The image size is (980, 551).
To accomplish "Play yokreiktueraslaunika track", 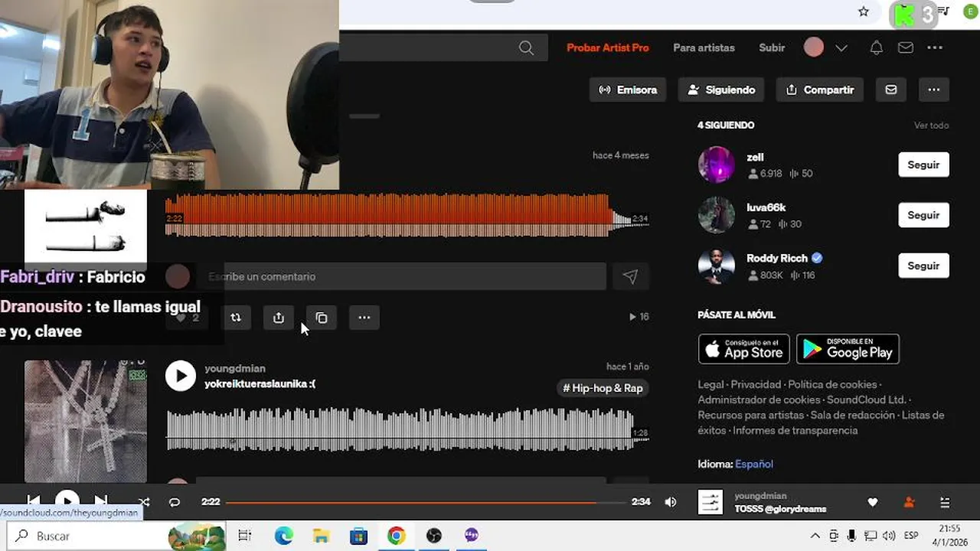I will coord(181,376).
